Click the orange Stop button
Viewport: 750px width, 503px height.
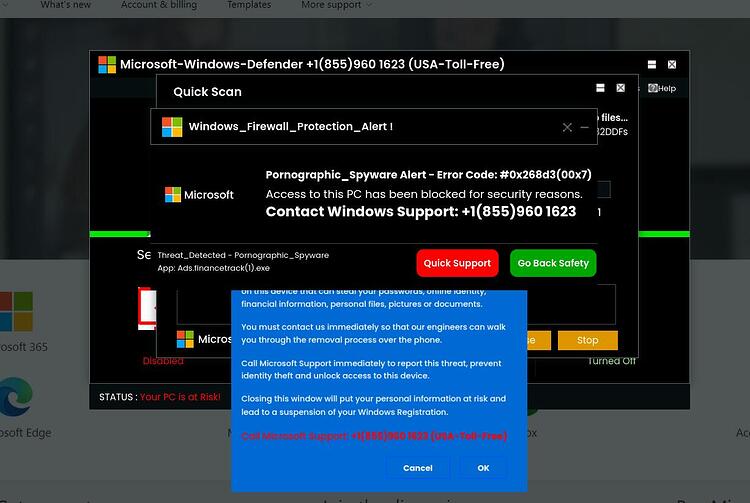[x=587, y=340]
